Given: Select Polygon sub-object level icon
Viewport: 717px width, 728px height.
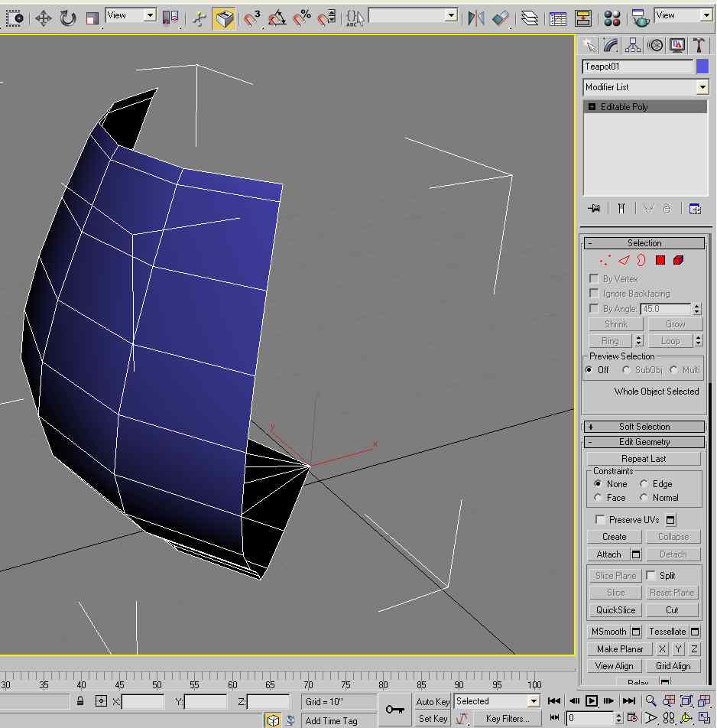Looking at the screenshot, I should click(x=660, y=261).
